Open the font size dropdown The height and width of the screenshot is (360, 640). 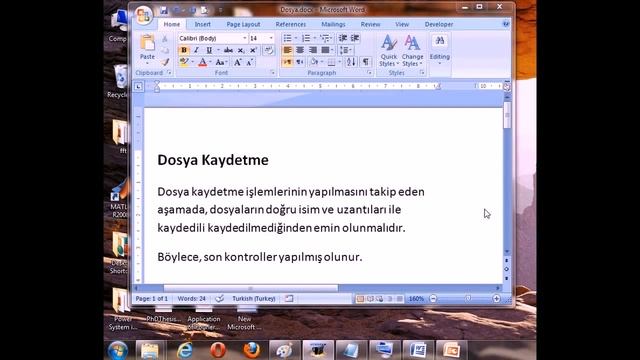point(271,38)
